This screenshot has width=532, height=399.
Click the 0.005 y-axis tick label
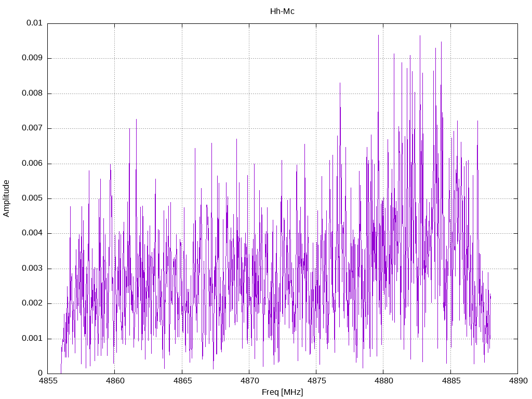tap(32, 198)
